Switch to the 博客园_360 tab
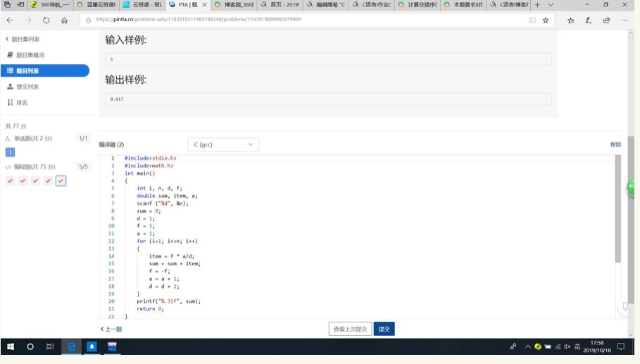Screen dimensions: 640x364 click(x=234, y=4)
